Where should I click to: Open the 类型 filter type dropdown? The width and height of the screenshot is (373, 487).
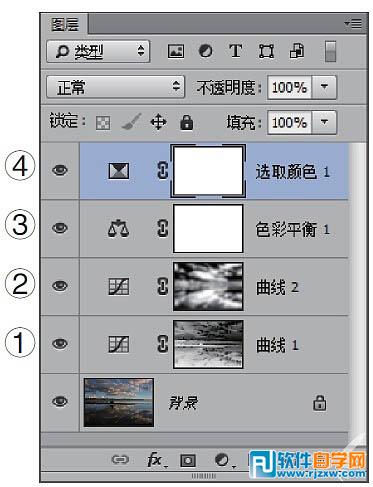98,51
